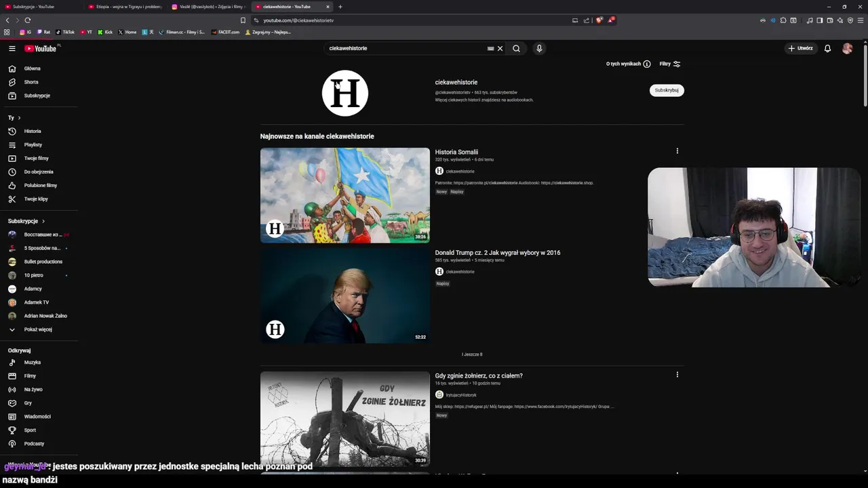The image size is (868, 488).
Task: Open the browser extensions puzzle icon
Action: pos(783,20)
